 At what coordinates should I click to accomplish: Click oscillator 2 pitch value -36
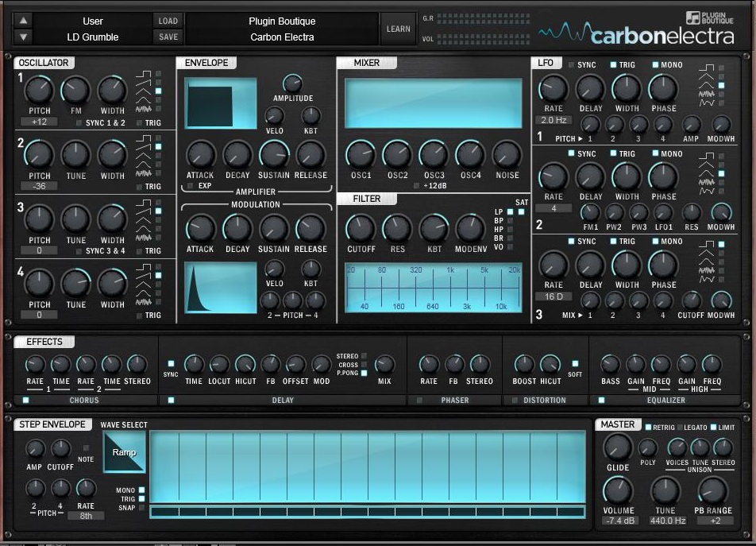39,186
